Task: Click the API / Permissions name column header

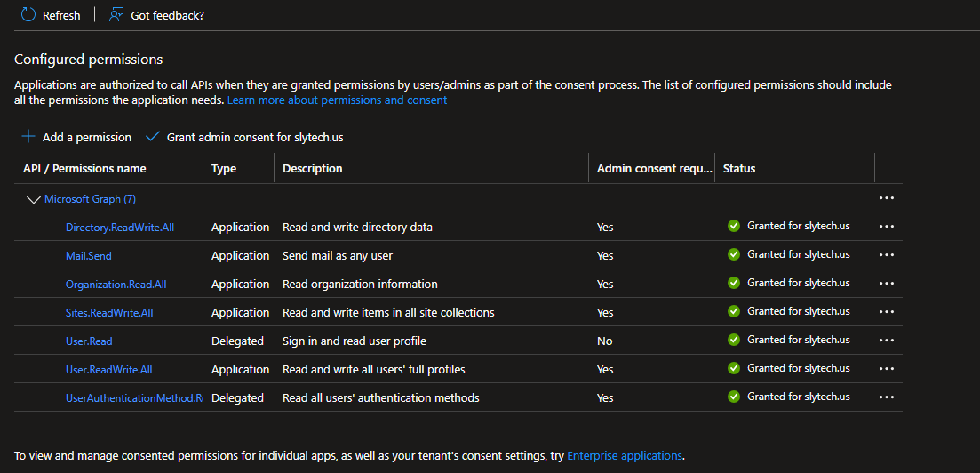Action: (x=84, y=168)
